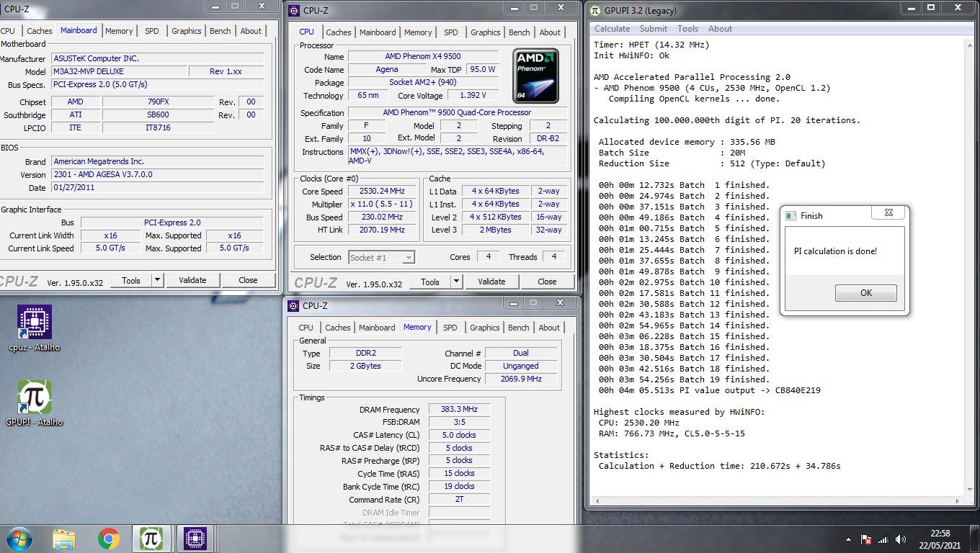Image resolution: width=980 pixels, height=553 pixels.
Task: Click the taskbar clock showing 22:58
Action: [x=940, y=539]
